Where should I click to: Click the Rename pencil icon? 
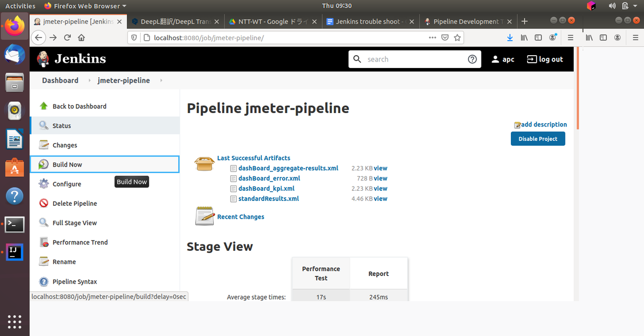point(43,262)
